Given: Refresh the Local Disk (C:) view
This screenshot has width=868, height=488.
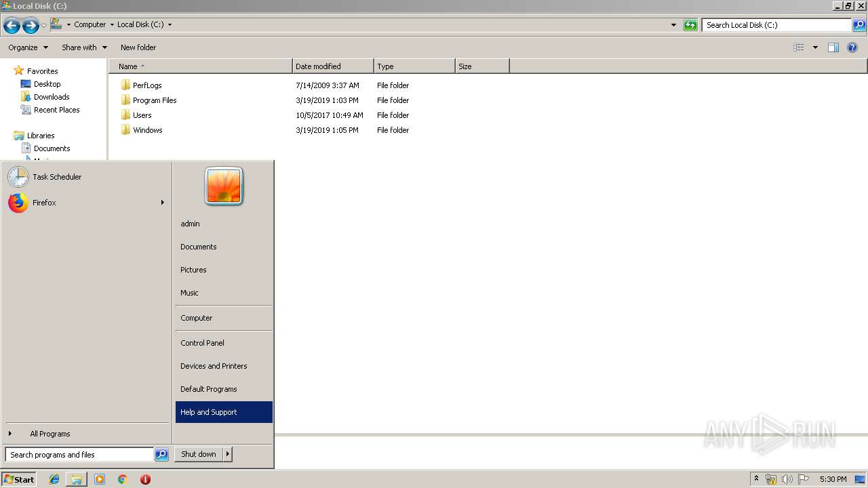Looking at the screenshot, I should pos(690,25).
